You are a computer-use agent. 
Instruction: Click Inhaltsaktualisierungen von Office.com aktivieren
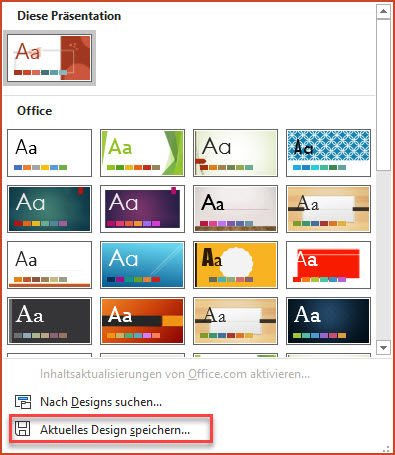(175, 374)
